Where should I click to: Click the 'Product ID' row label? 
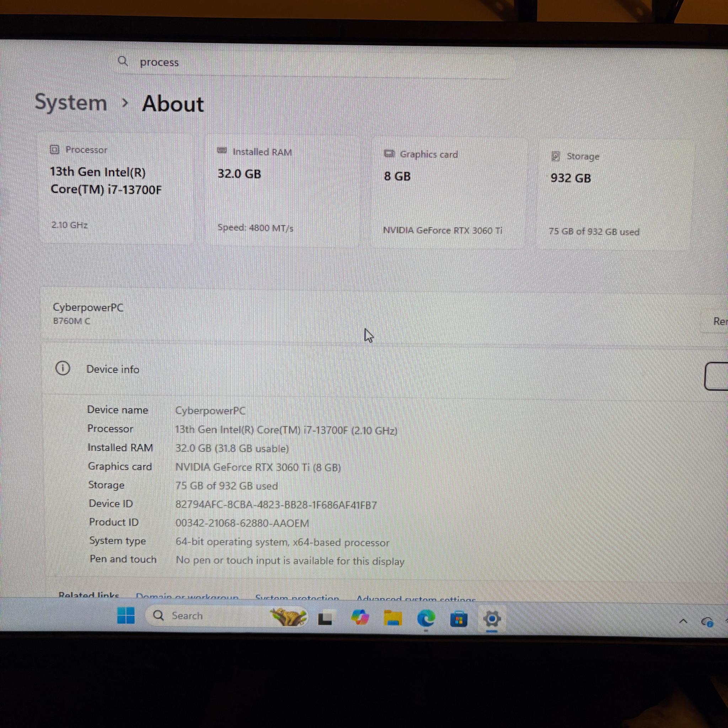pyautogui.click(x=114, y=522)
